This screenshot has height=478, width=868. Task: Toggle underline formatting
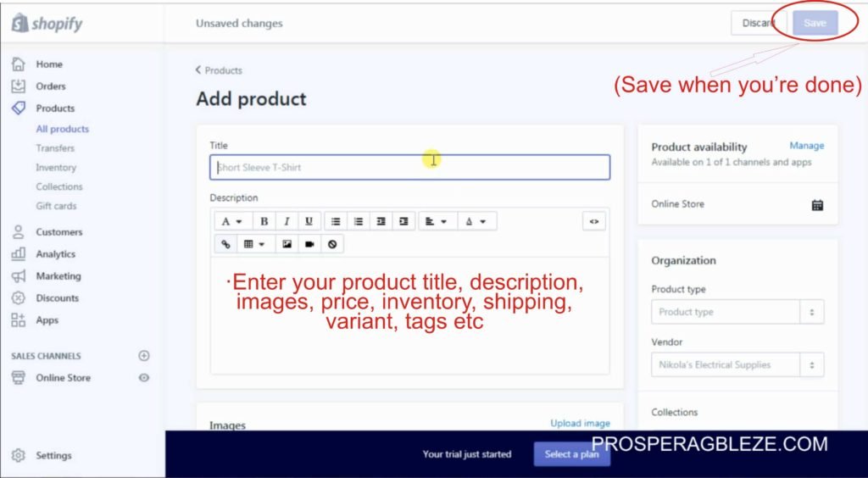[x=309, y=221]
